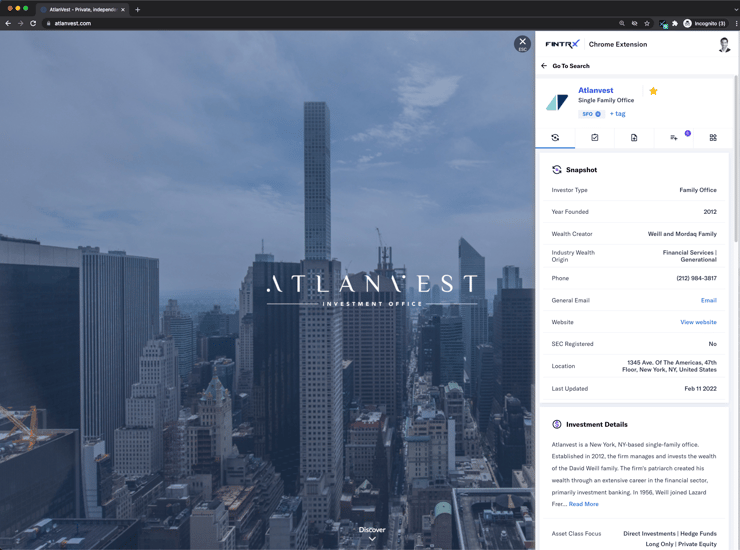Screen dimensions: 740x550
Task: Click the browser Forward button
Action: 20,23
